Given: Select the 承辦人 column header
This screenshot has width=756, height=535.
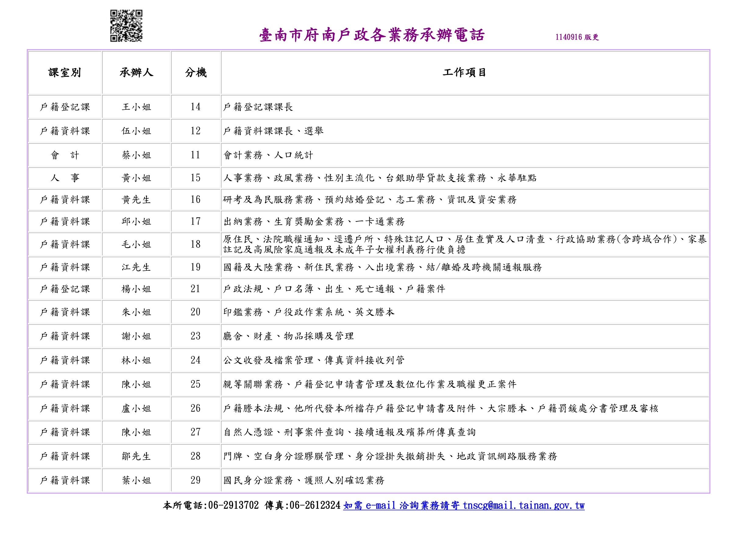Looking at the screenshot, I should click(x=136, y=73).
